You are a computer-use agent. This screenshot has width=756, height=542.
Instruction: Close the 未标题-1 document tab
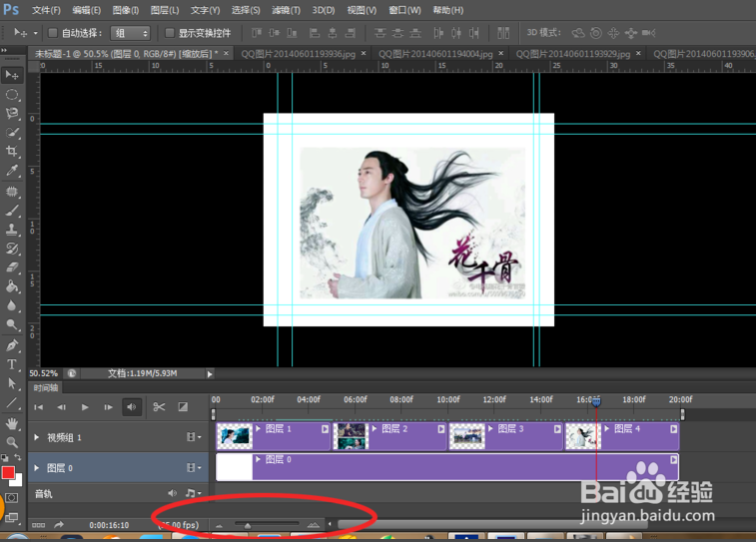[x=226, y=53]
